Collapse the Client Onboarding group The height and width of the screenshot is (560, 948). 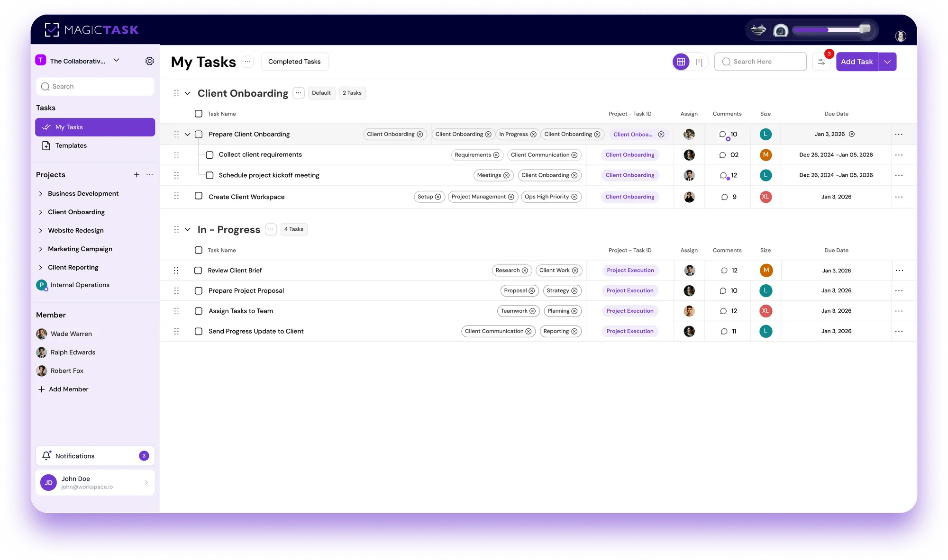[187, 93]
